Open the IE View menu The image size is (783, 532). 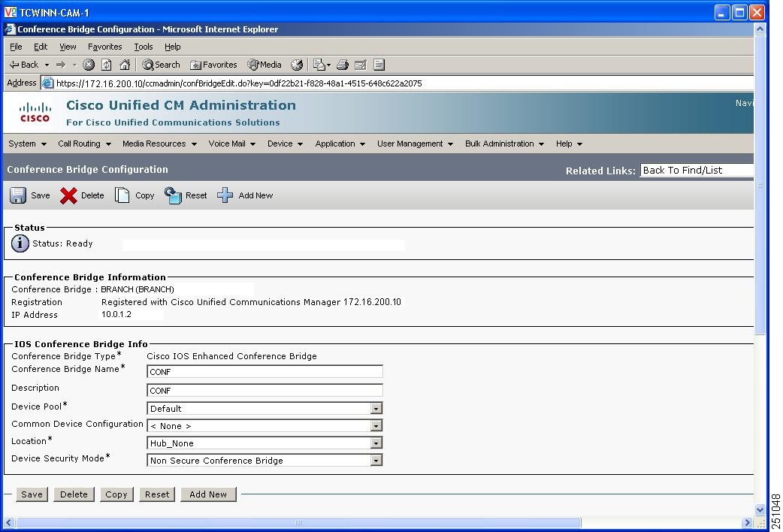pyautogui.click(x=68, y=47)
